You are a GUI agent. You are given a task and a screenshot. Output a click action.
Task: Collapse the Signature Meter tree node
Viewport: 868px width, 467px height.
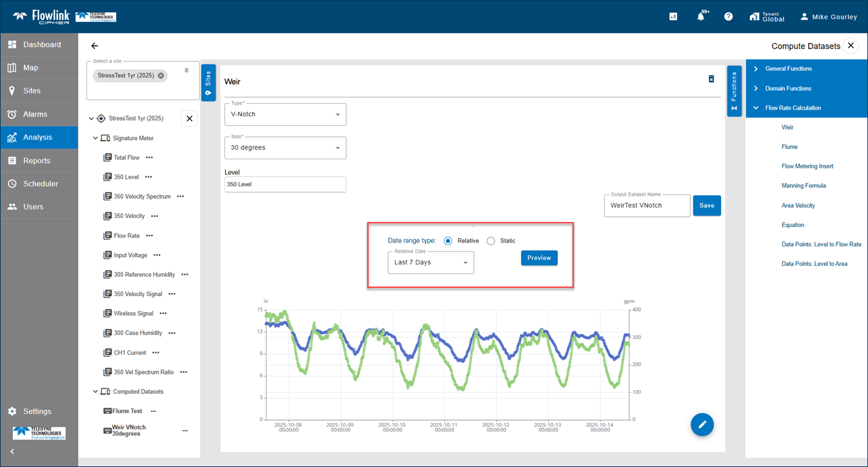95,138
